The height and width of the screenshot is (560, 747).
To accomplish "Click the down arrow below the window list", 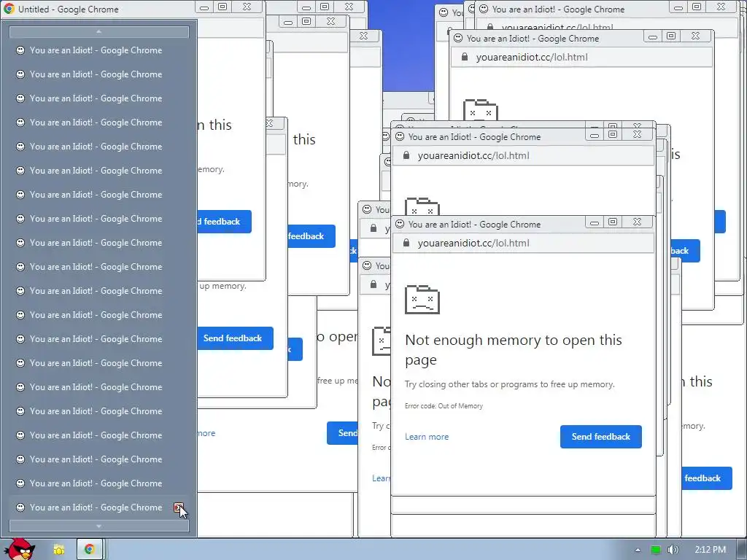I will [99, 526].
